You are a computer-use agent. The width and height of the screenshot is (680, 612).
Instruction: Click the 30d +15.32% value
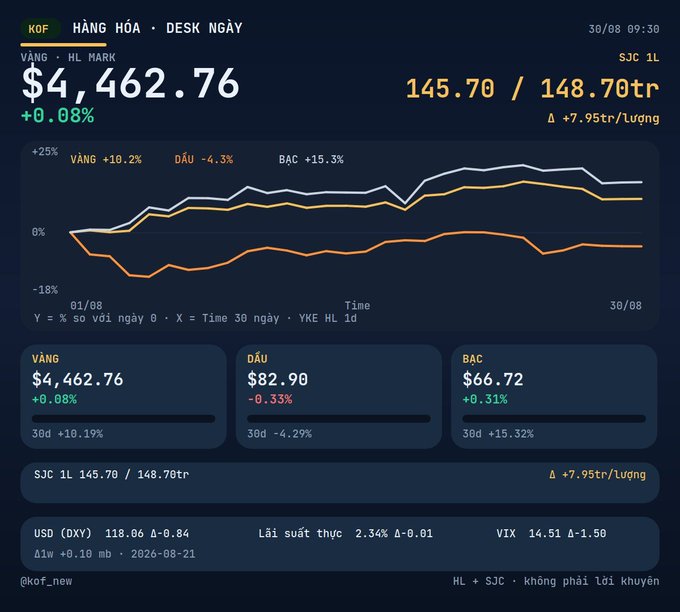click(498, 434)
